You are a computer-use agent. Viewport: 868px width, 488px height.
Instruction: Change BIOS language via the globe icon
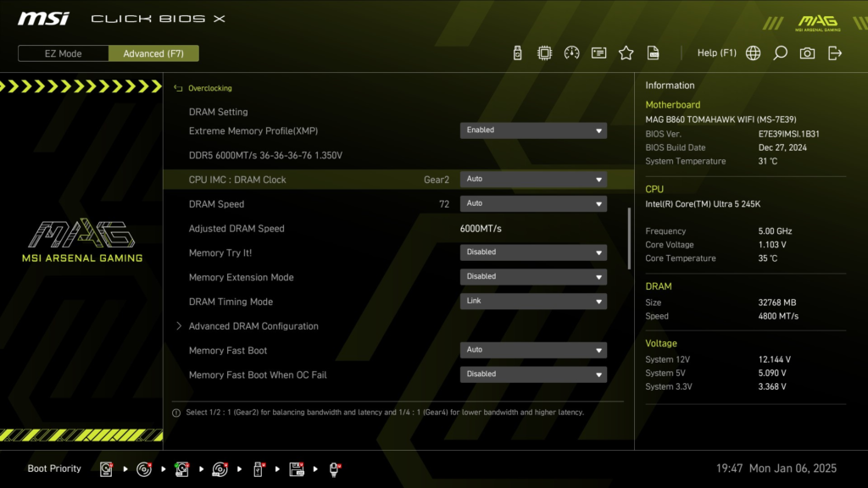(x=753, y=52)
